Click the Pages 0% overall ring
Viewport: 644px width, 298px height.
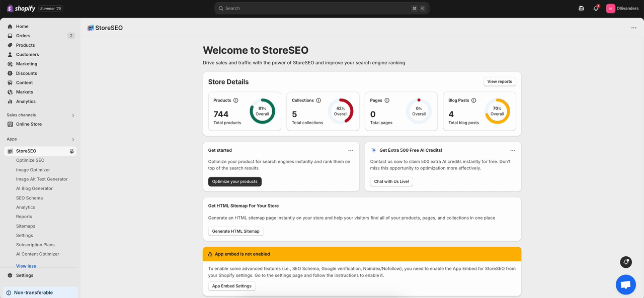click(x=419, y=111)
